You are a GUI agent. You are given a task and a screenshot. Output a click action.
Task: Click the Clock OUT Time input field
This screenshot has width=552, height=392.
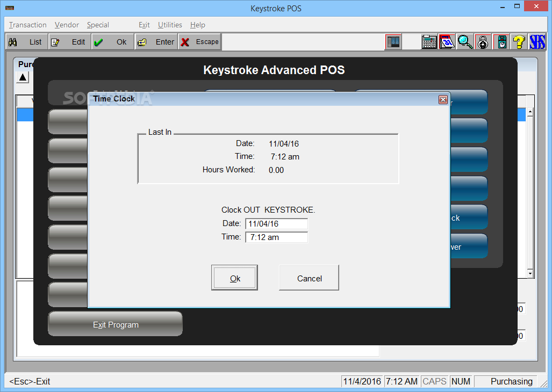click(276, 237)
